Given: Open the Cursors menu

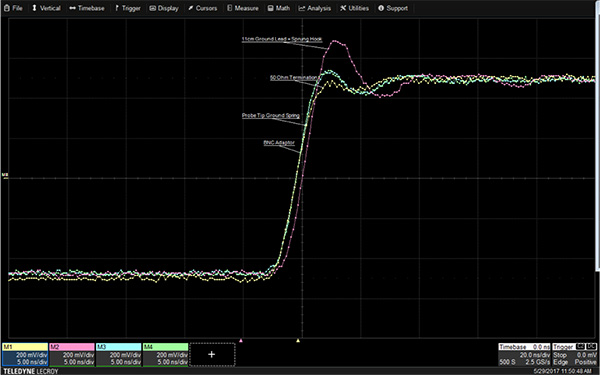Looking at the screenshot, I should [x=202, y=8].
